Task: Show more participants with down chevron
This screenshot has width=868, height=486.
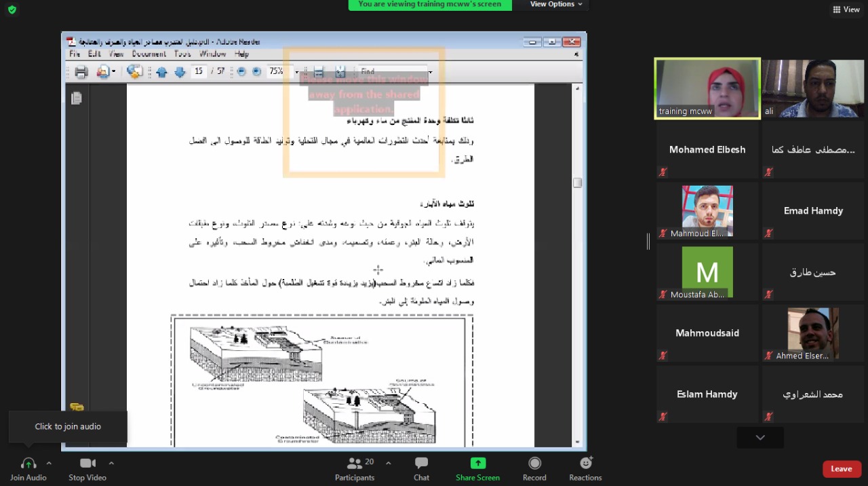Action: 760,438
